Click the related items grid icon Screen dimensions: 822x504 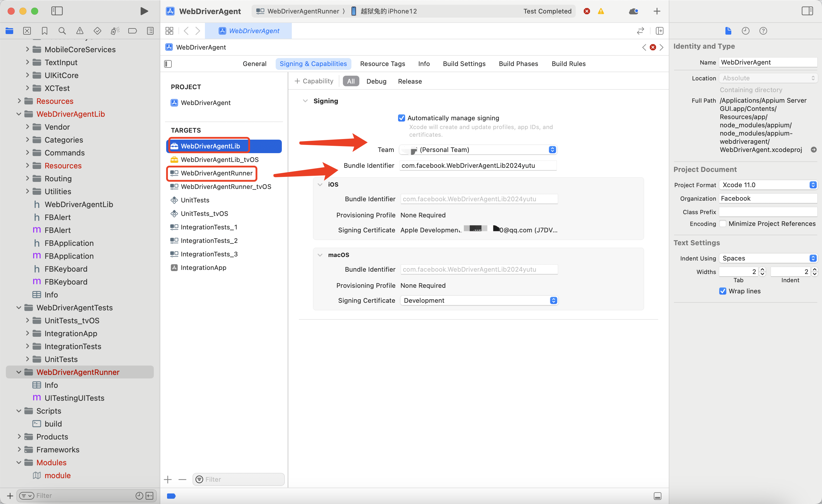click(169, 31)
